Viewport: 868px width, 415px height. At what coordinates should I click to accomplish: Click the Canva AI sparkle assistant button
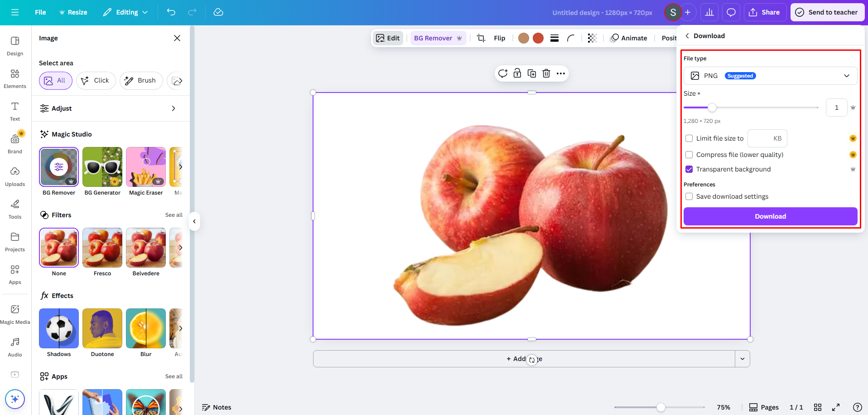(15, 399)
